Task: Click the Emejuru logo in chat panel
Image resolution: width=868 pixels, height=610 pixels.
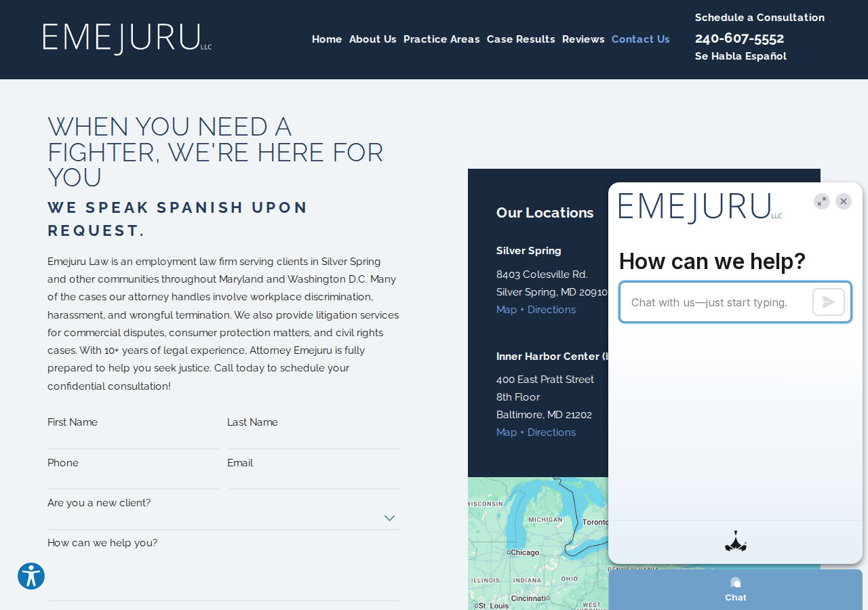Action: (701, 207)
